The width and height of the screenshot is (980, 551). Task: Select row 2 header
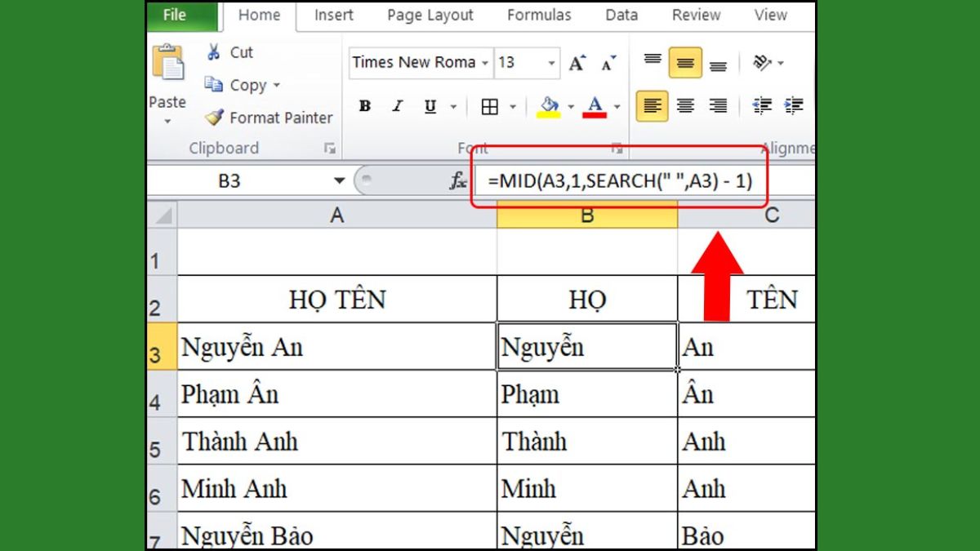[162, 299]
